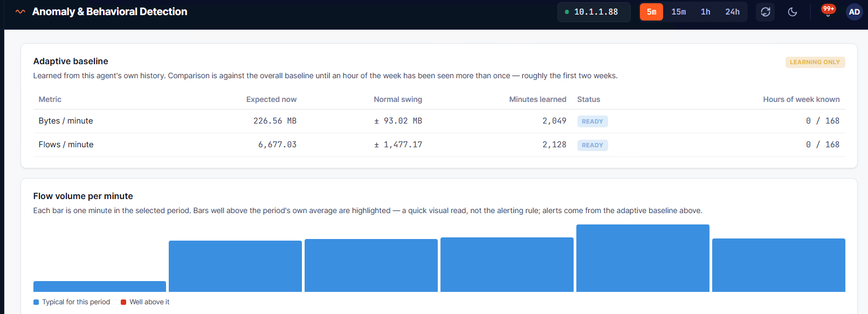This screenshot has height=314, width=868.
Task: Click the 2,049 minutes learned value
Action: pyautogui.click(x=554, y=121)
